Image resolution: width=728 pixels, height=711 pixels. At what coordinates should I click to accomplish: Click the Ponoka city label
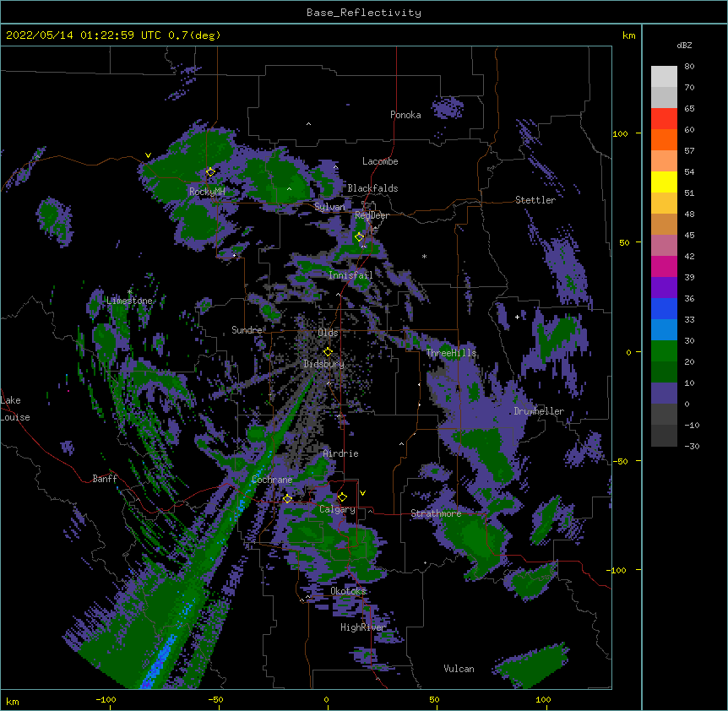click(x=405, y=115)
